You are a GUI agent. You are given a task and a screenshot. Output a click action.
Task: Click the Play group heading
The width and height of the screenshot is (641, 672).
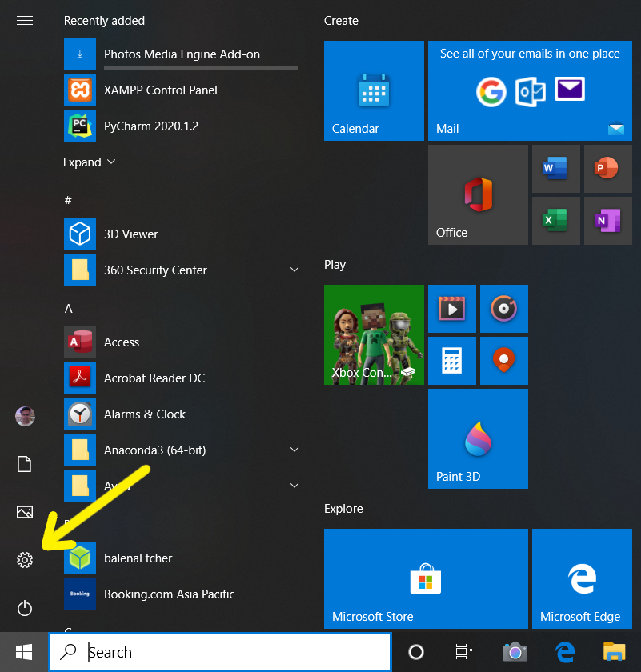[335, 265]
